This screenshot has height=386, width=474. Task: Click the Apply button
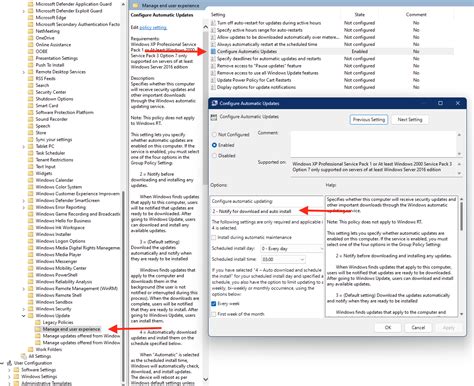(448, 328)
